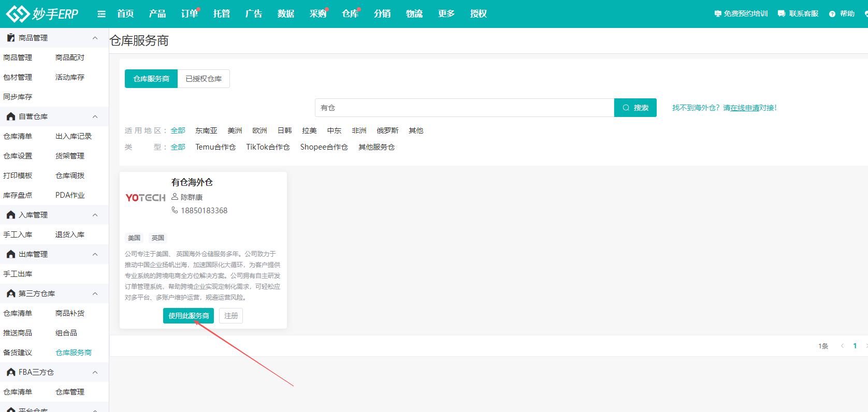Filter type by Shopee合作仓
The height and width of the screenshot is (412, 868).
coord(324,147)
